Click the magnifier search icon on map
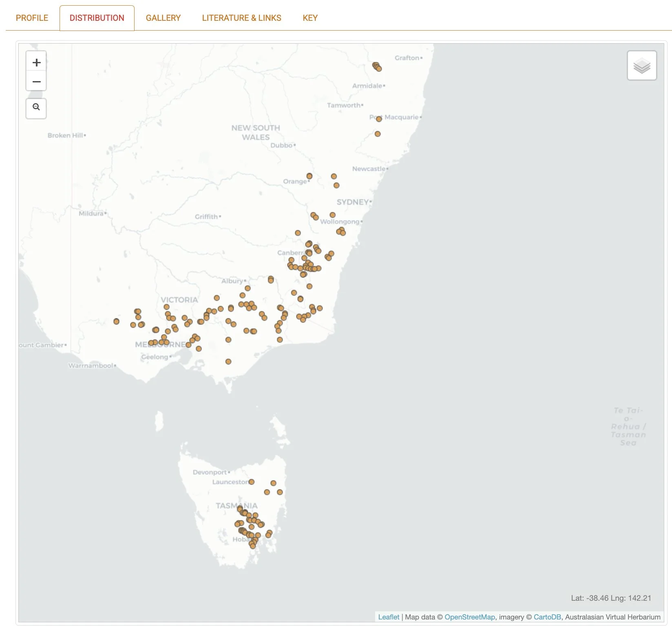Viewport: 672px width, 626px height. click(x=36, y=108)
